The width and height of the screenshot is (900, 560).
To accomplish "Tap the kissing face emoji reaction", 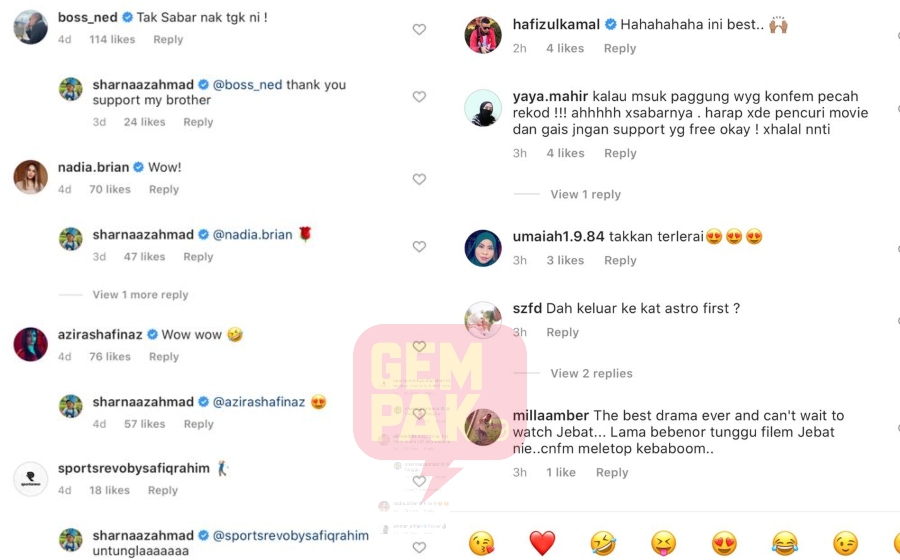I will click(x=482, y=543).
